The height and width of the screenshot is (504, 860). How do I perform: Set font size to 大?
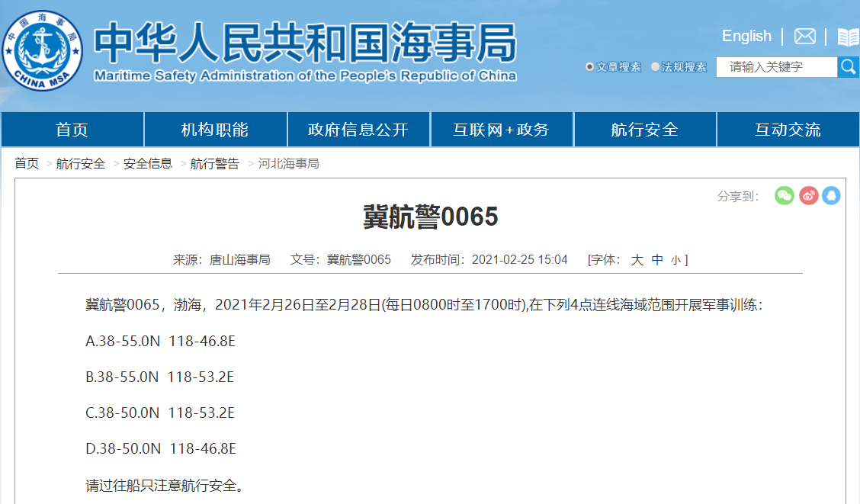pos(637,260)
